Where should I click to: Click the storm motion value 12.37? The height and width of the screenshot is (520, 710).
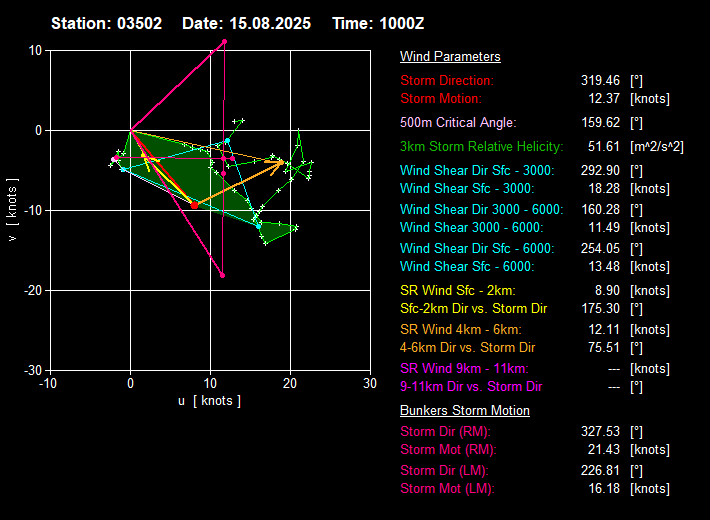pos(604,99)
